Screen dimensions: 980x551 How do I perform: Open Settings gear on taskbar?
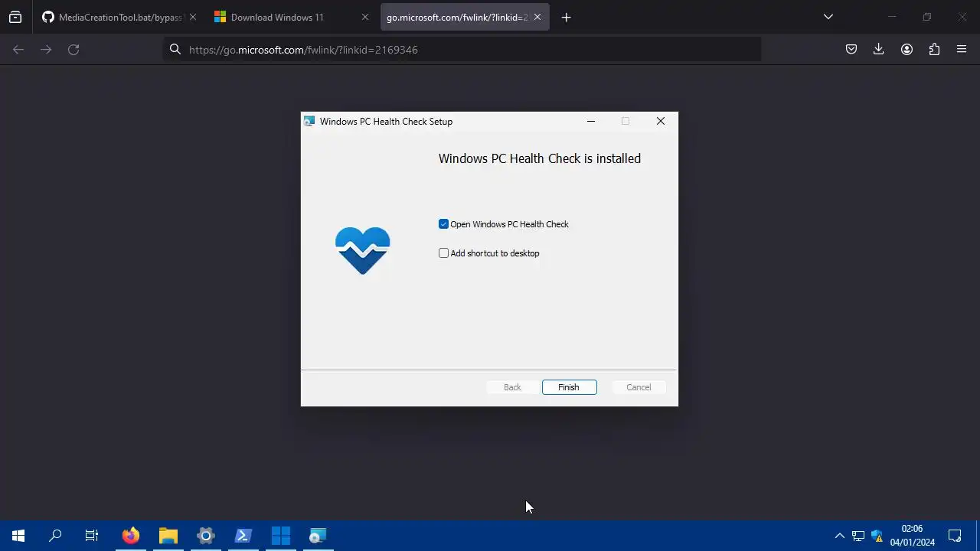[x=206, y=536]
